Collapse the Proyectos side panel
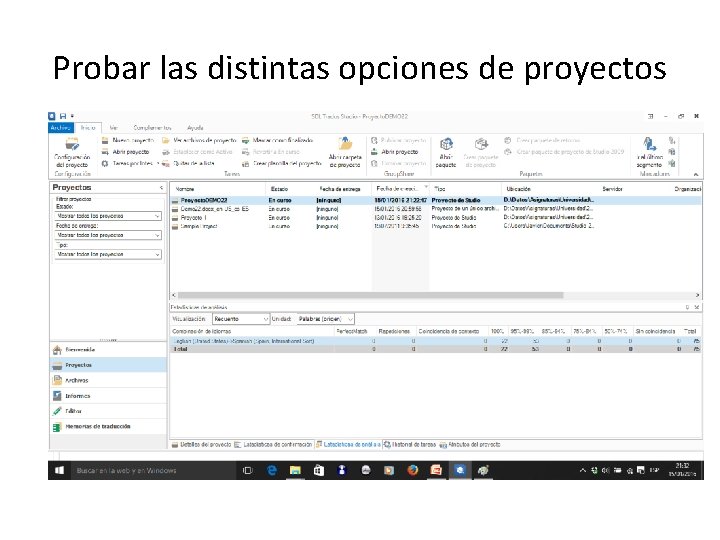720x540 pixels. coord(161,188)
